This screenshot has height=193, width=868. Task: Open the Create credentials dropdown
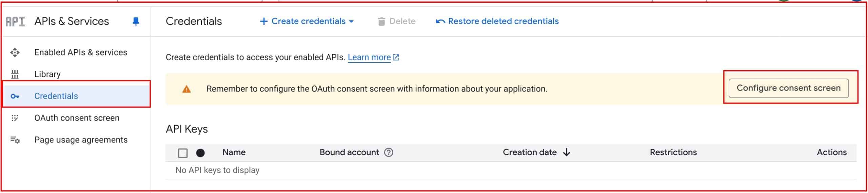click(x=307, y=21)
